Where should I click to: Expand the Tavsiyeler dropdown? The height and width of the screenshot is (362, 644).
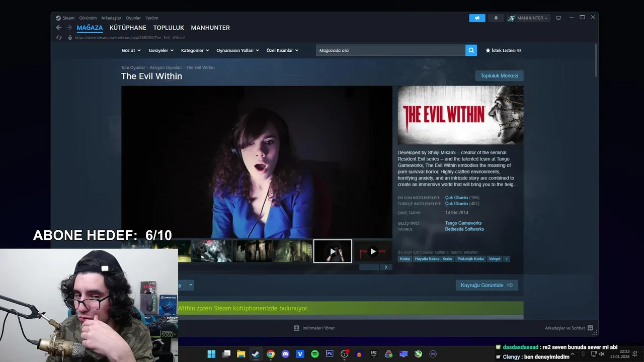click(160, 50)
